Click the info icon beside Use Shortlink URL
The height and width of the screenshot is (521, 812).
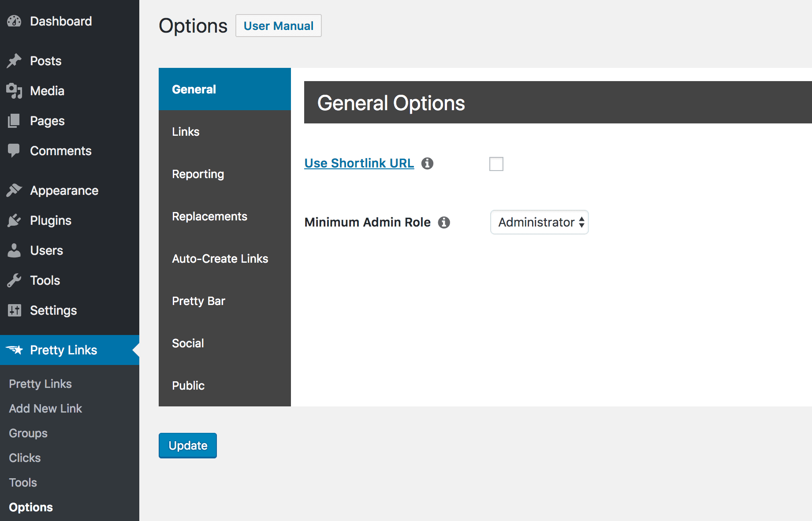pos(427,163)
